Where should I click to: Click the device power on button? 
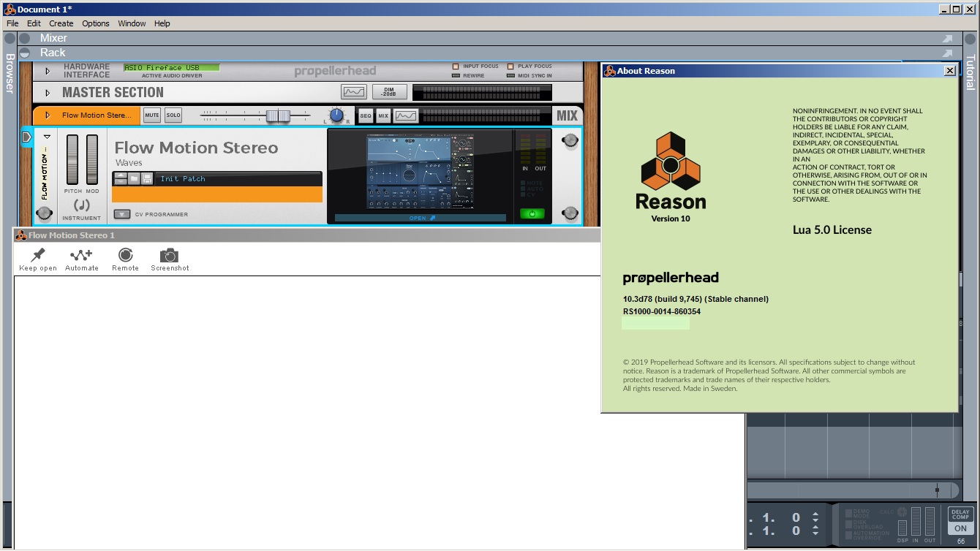point(532,214)
